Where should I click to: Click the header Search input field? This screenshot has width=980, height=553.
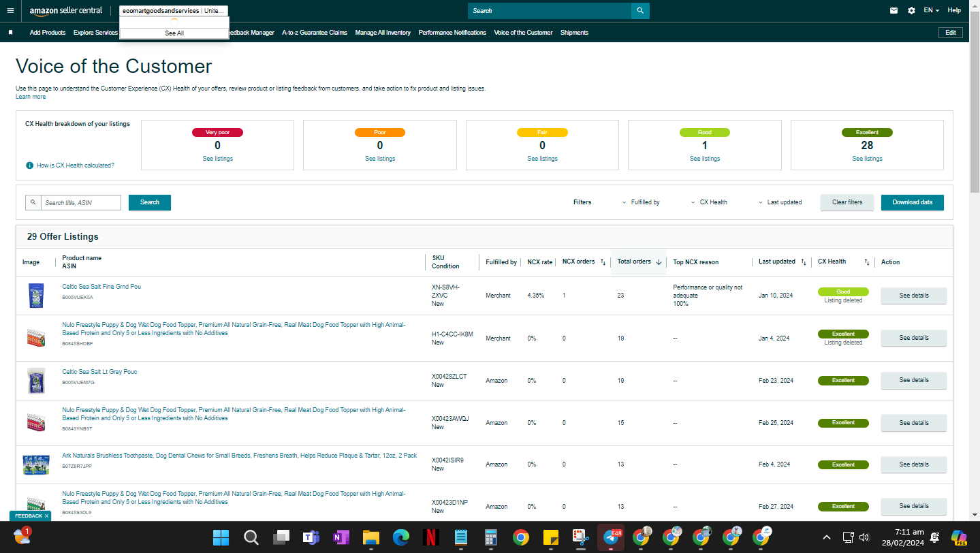[550, 11]
